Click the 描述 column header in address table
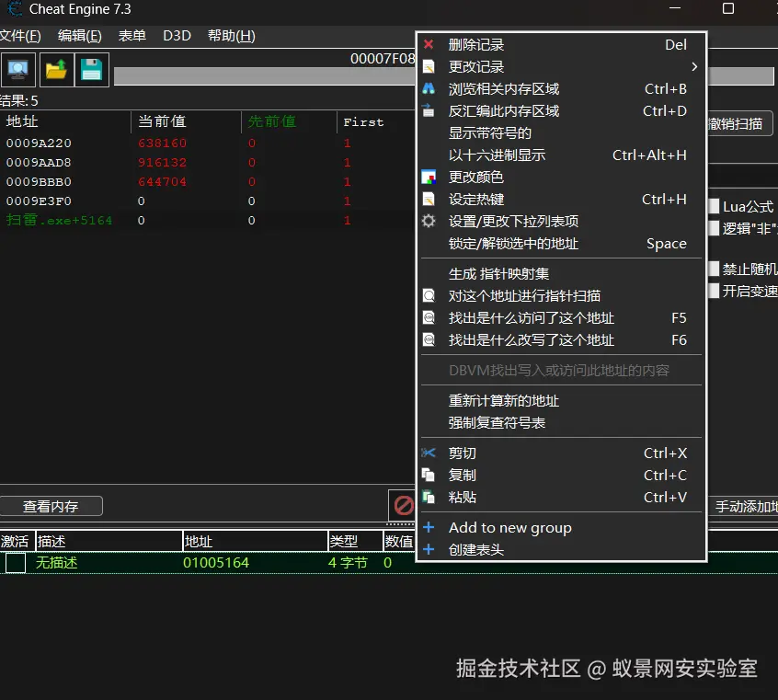Screen dimensions: 778x700 (x=109, y=541)
